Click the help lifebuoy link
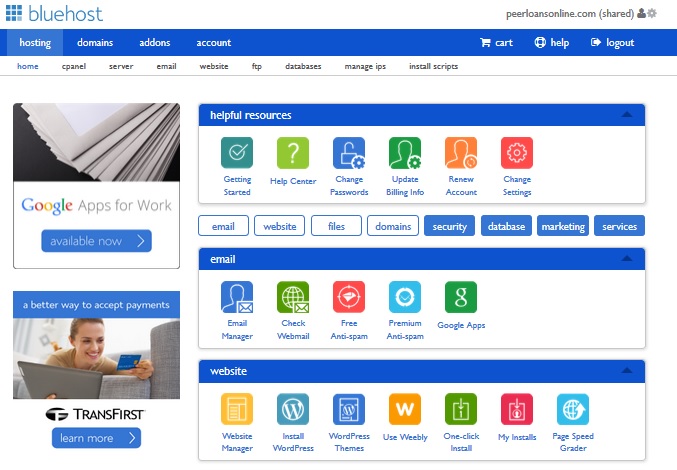Screen dimensions: 677x470 coord(551,42)
